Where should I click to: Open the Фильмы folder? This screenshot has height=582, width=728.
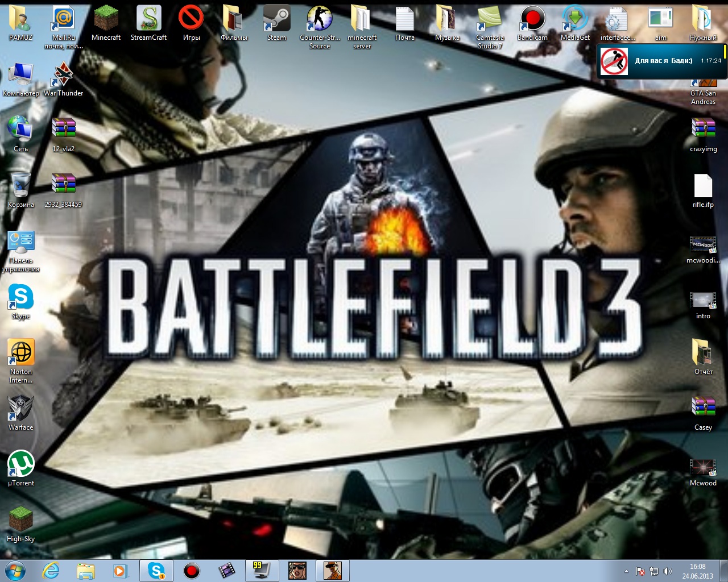pos(234,23)
